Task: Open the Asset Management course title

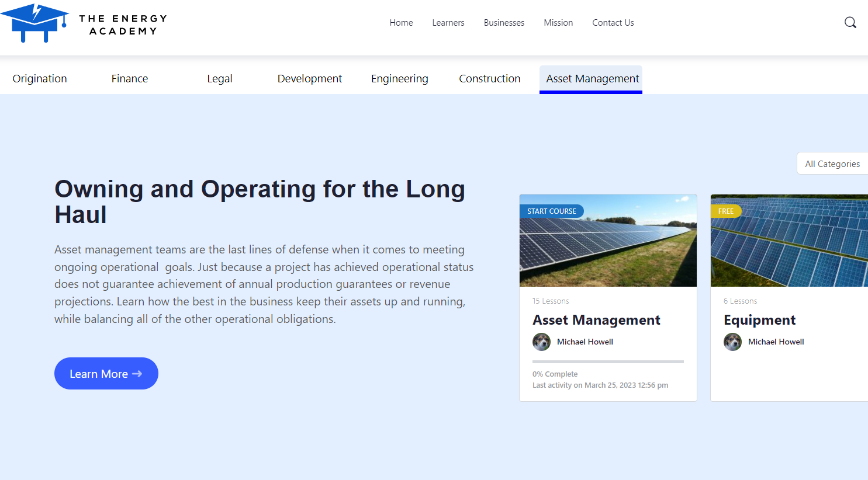Action: coord(596,320)
